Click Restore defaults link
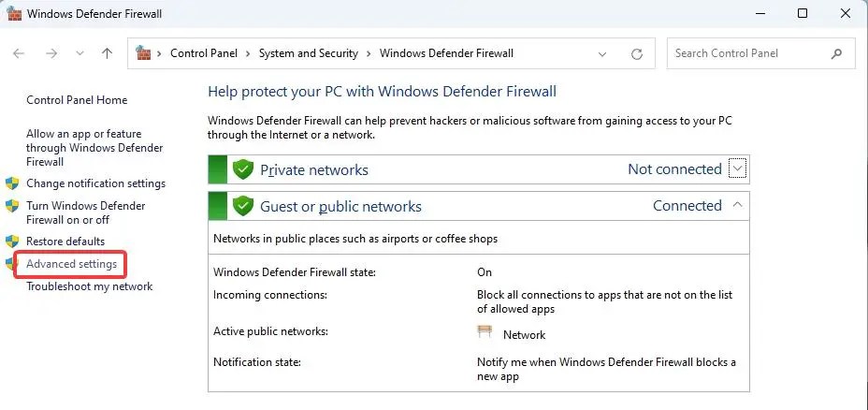 click(65, 242)
